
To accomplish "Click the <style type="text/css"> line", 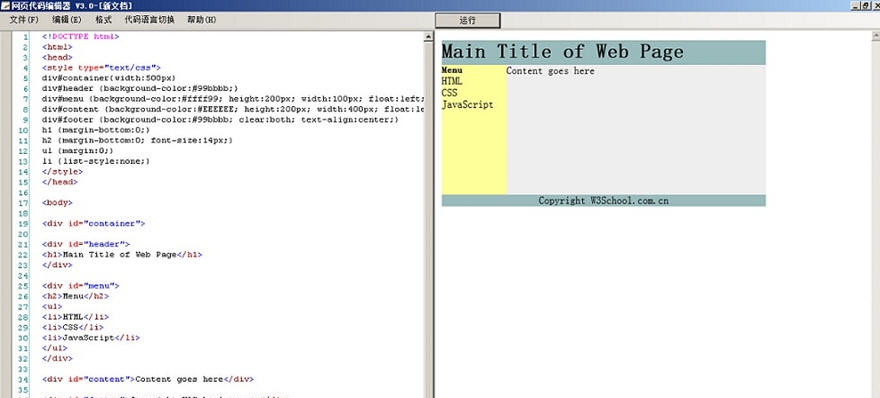I will (101, 68).
